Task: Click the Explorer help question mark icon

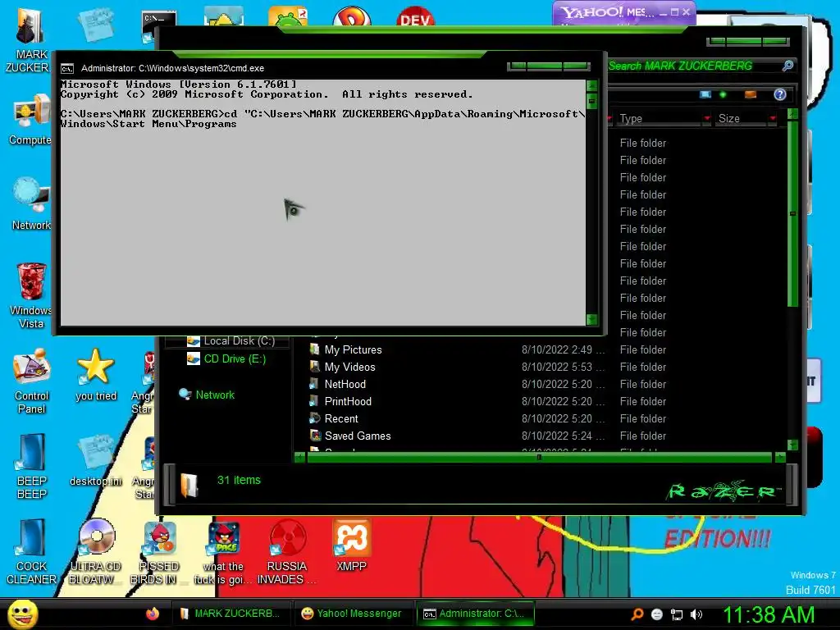Action: (780, 95)
